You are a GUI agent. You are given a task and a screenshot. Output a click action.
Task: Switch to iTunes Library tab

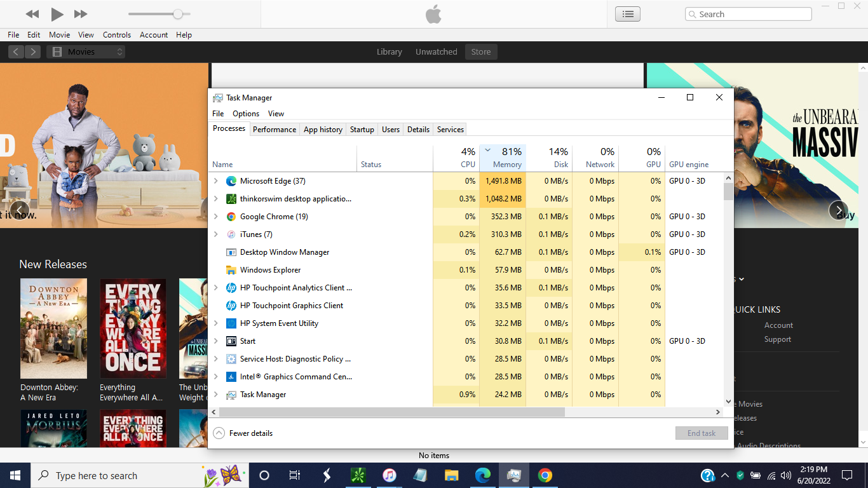[x=389, y=52]
